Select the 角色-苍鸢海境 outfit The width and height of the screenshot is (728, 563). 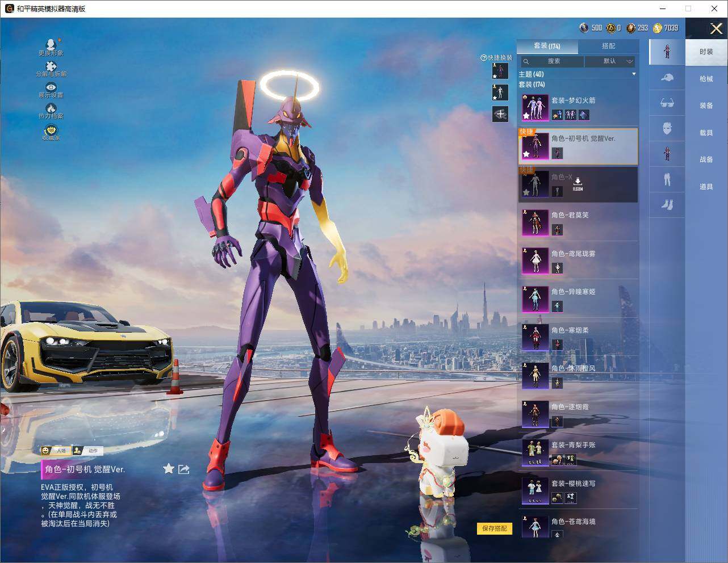pyautogui.click(x=578, y=526)
